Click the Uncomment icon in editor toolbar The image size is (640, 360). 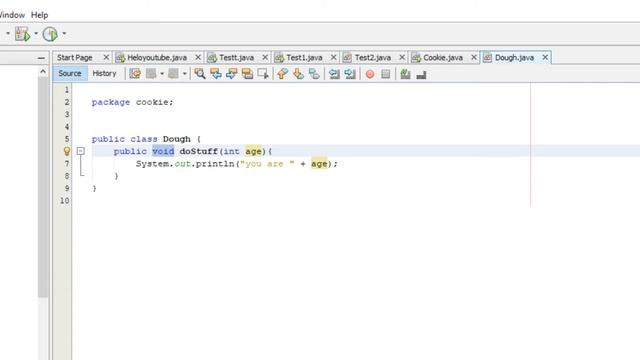pyautogui.click(x=421, y=75)
